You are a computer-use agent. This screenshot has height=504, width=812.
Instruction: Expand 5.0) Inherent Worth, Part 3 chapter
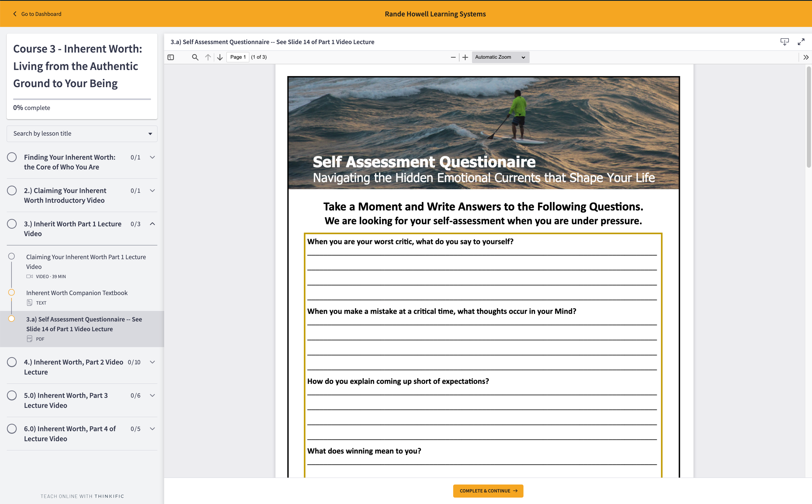[152, 395]
